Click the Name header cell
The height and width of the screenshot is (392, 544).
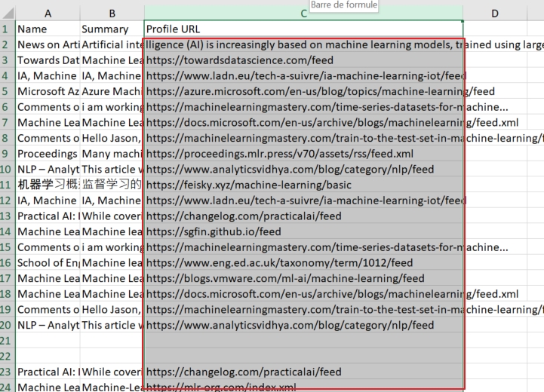point(48,29)
